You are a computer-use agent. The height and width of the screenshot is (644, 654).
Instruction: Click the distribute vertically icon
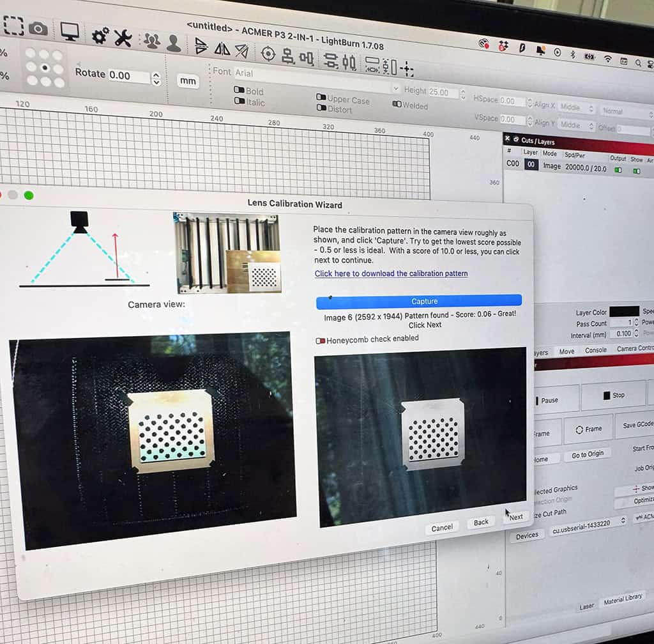(349, 63)
